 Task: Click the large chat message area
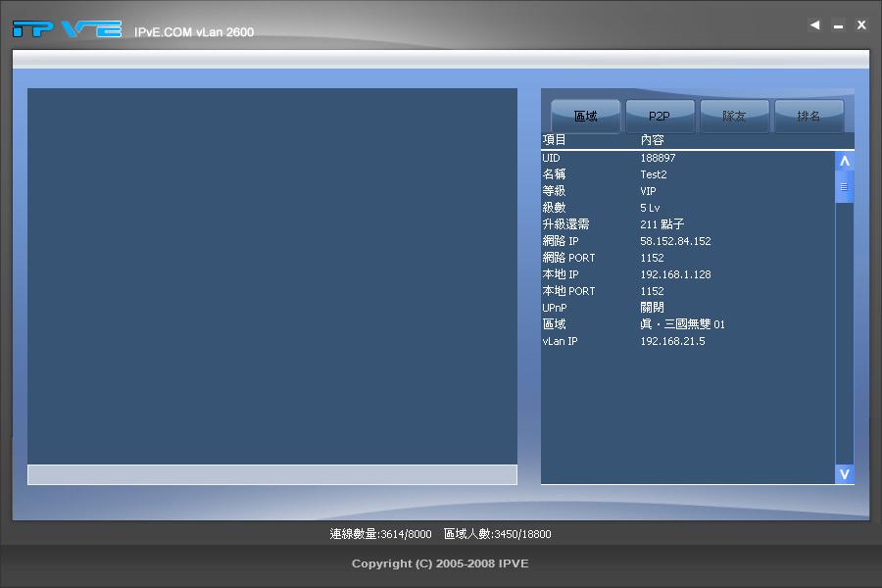point(272,275)
